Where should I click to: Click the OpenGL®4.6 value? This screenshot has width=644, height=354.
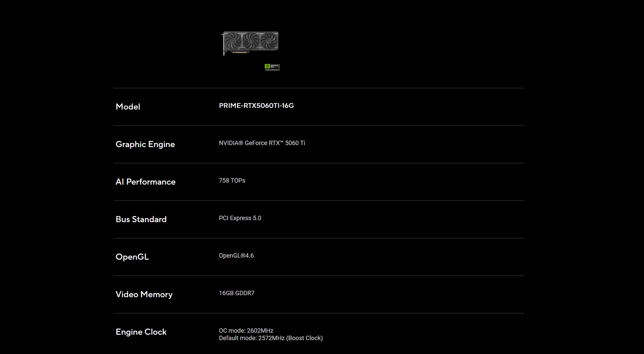coord(236,256)
